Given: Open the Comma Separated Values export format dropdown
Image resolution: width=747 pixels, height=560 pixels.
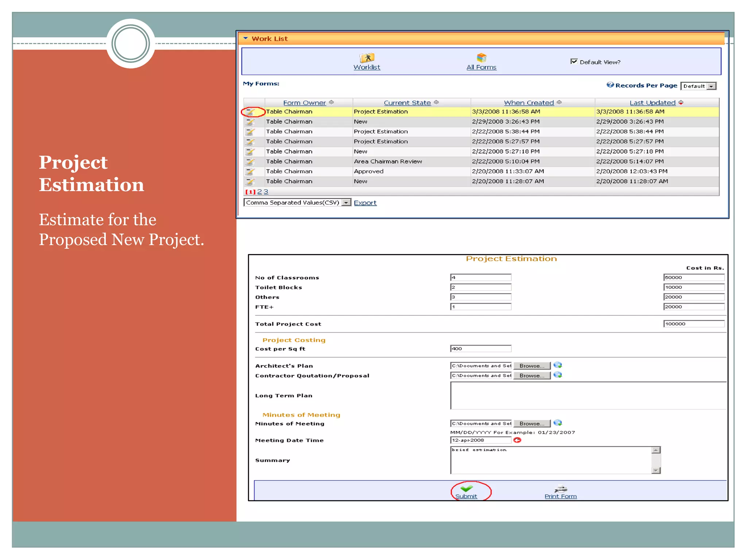Looking at the screenshot, I should pyautogui.click(x=346, y=203).
